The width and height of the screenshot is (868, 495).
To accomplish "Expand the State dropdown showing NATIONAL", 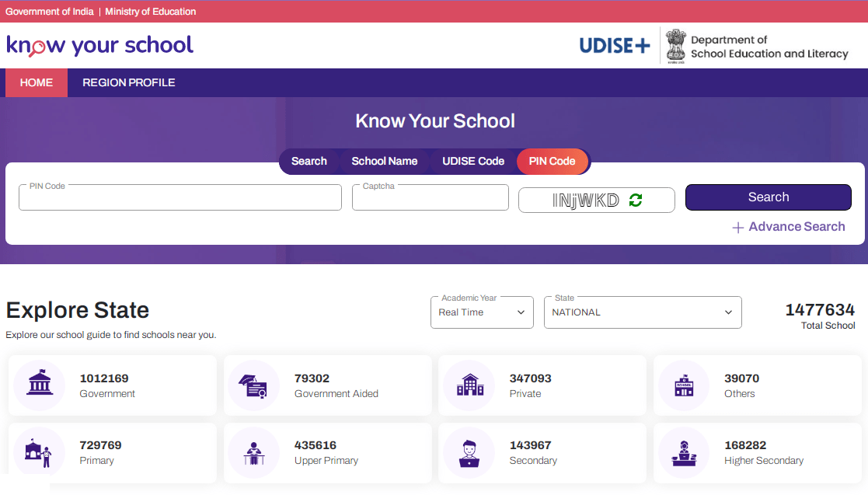I will [643, 312].
